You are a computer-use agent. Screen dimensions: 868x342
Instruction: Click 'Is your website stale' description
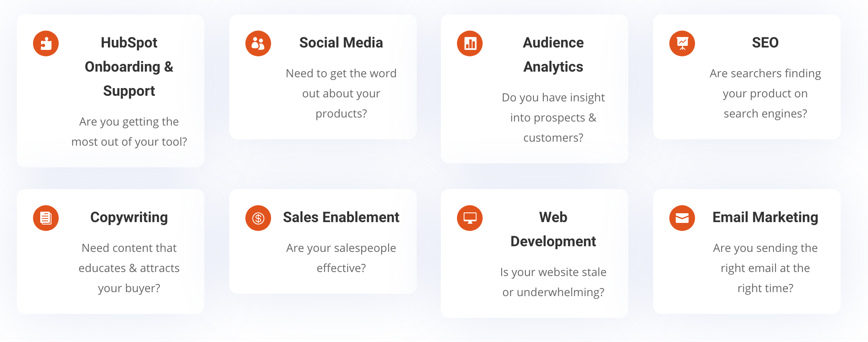coord(553,282)
